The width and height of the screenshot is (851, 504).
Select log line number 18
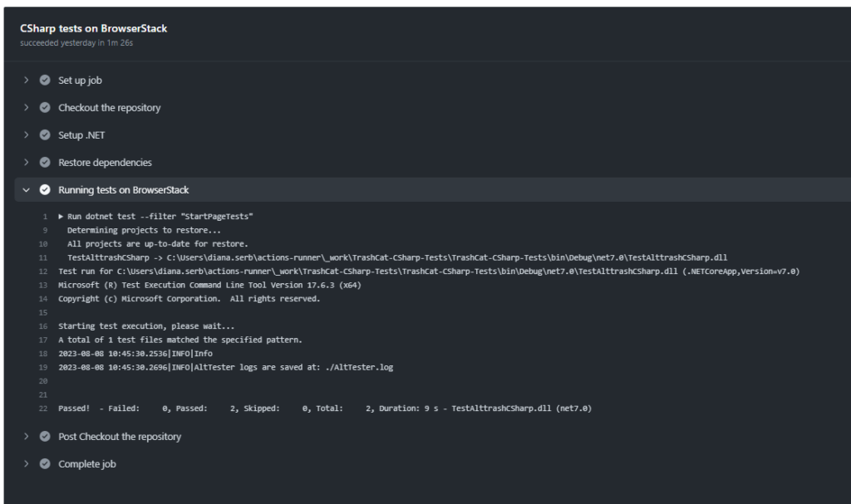point(43,354)
